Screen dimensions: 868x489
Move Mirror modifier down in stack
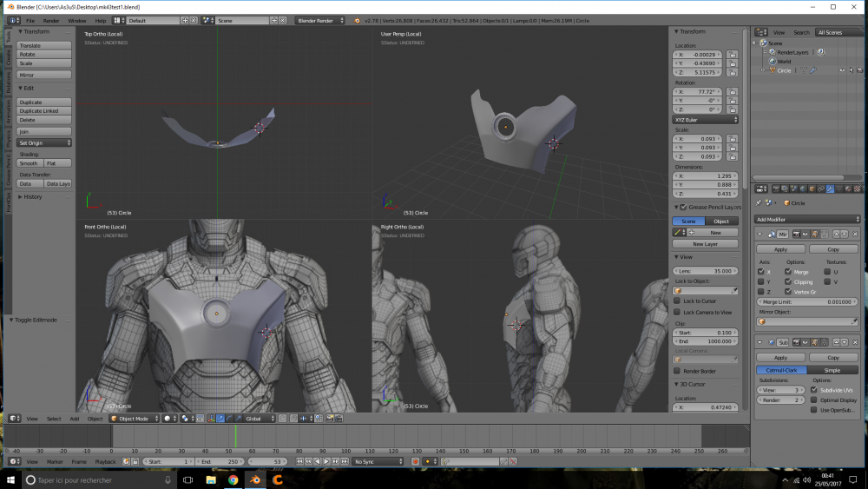(845, 235)
